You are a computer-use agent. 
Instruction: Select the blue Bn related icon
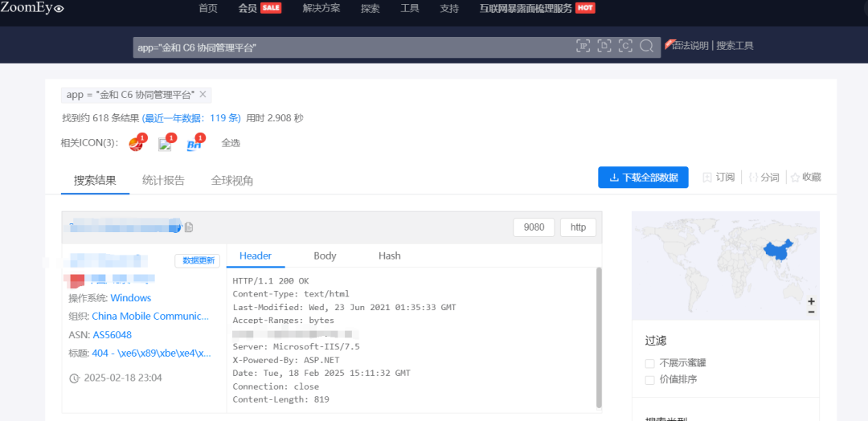(194, 144)
